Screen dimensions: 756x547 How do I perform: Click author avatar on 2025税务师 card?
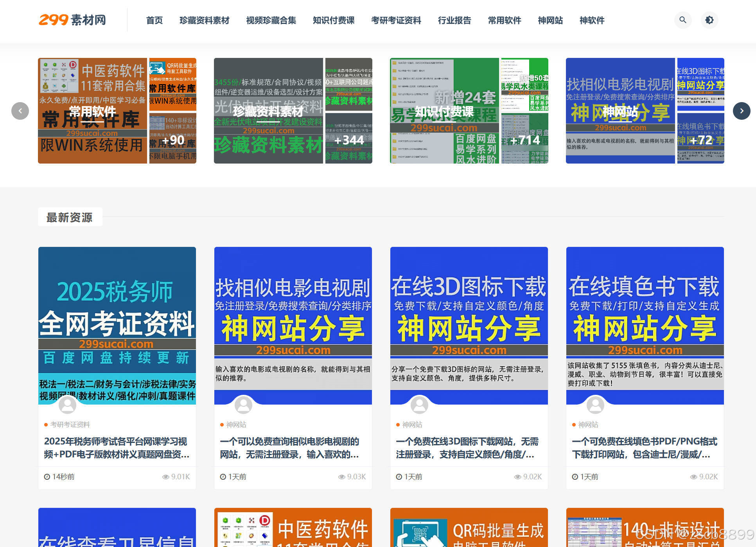click(67, 405)
